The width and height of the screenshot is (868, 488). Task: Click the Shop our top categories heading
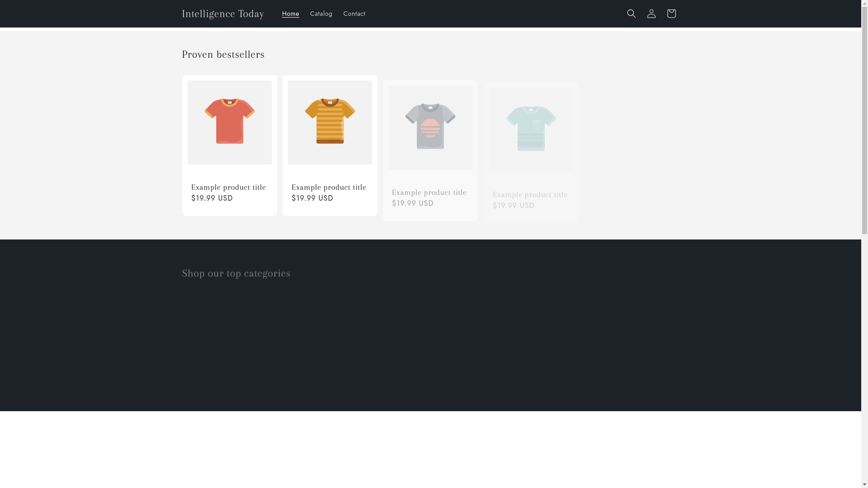click(x=236, y=273)
